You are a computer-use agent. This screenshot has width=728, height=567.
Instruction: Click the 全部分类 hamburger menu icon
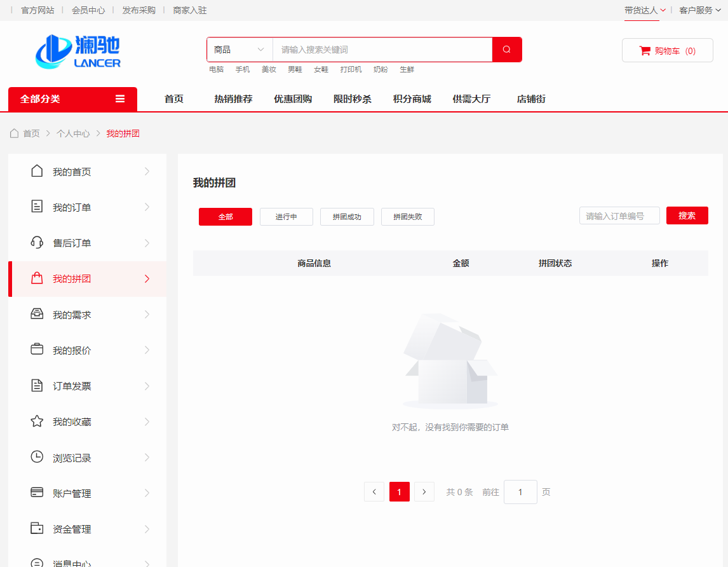[120, 99]
